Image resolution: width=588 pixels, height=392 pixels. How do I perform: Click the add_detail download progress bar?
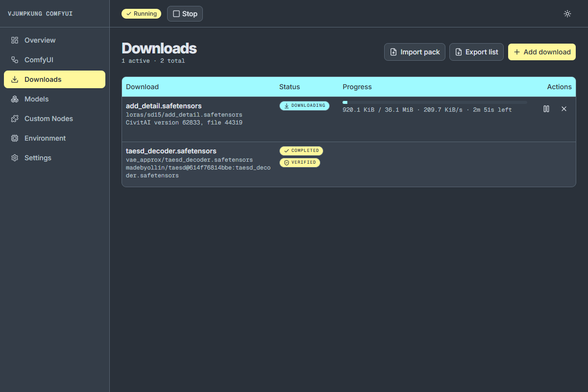tap(435, 102)
